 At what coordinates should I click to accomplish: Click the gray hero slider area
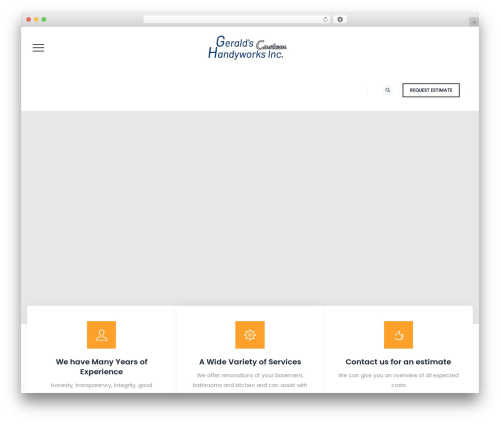click(x=250, y=208)
